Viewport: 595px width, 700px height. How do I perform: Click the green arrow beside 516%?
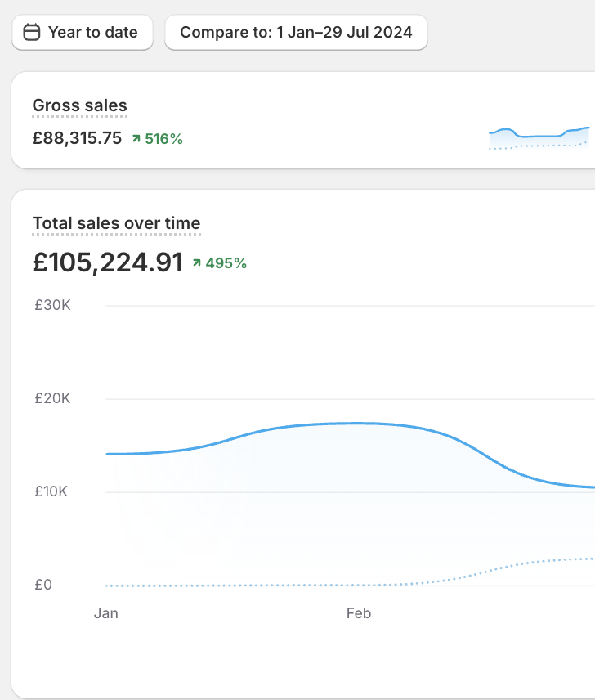tap(136, 139)
